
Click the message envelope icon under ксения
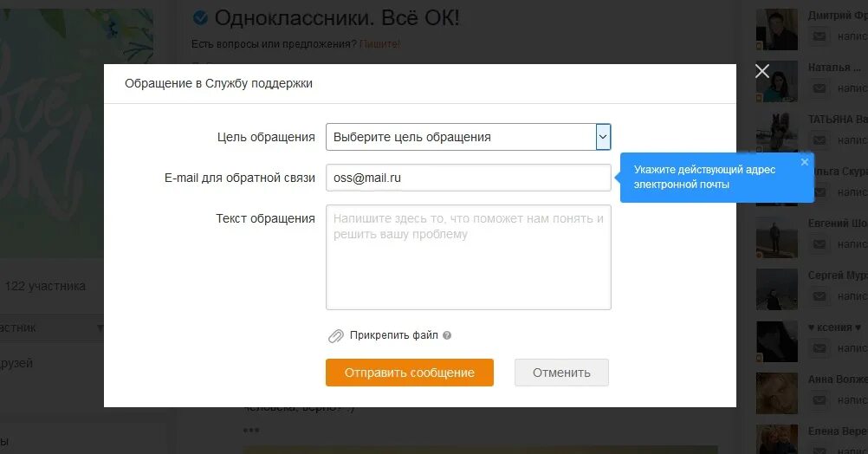[819, 348]
